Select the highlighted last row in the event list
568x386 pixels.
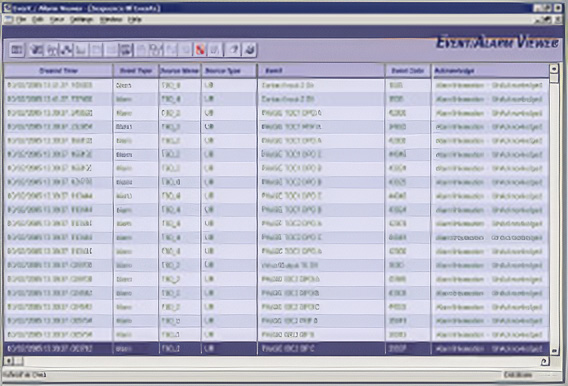pyautogui.click(x=277, y=349)
